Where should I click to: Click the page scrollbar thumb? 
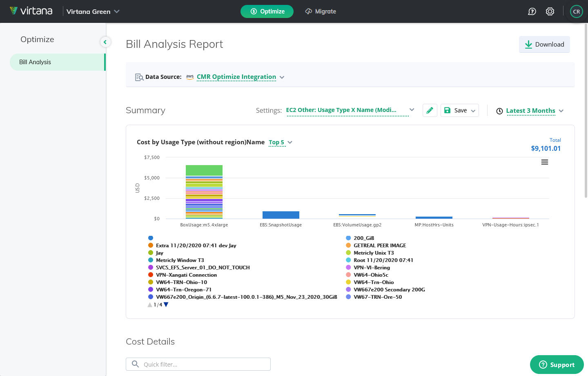(586, 110)
